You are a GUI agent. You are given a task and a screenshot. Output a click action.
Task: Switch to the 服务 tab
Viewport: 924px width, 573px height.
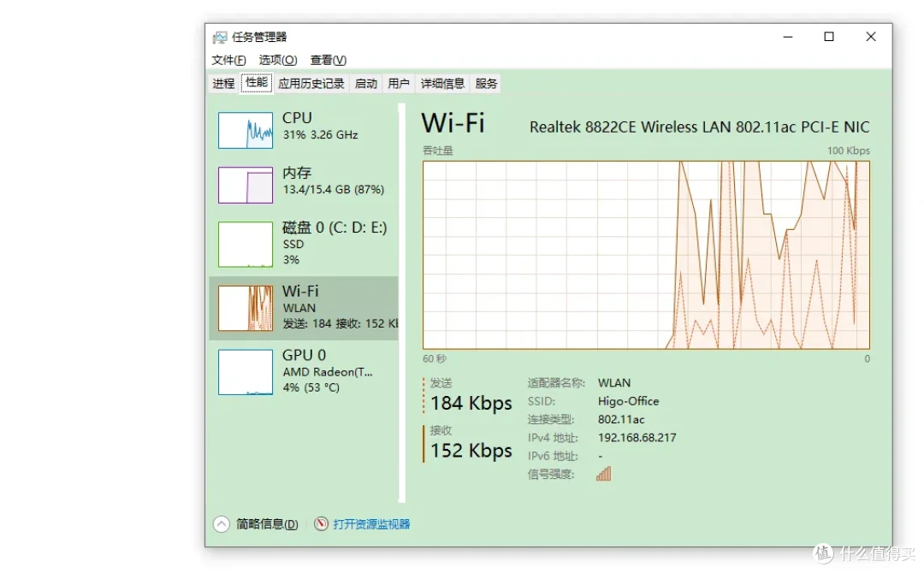coord(486,84)
